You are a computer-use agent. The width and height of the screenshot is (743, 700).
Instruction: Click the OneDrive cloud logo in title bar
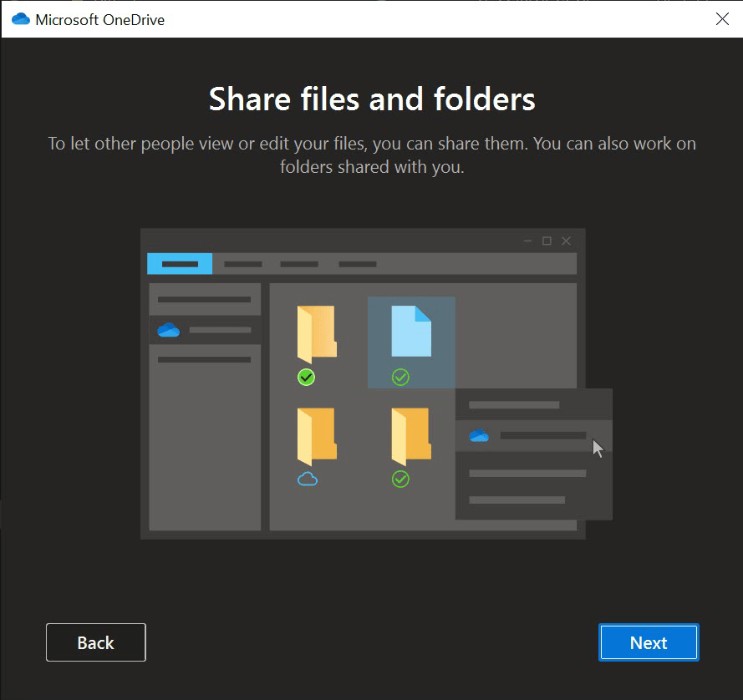tap(20, 19)
